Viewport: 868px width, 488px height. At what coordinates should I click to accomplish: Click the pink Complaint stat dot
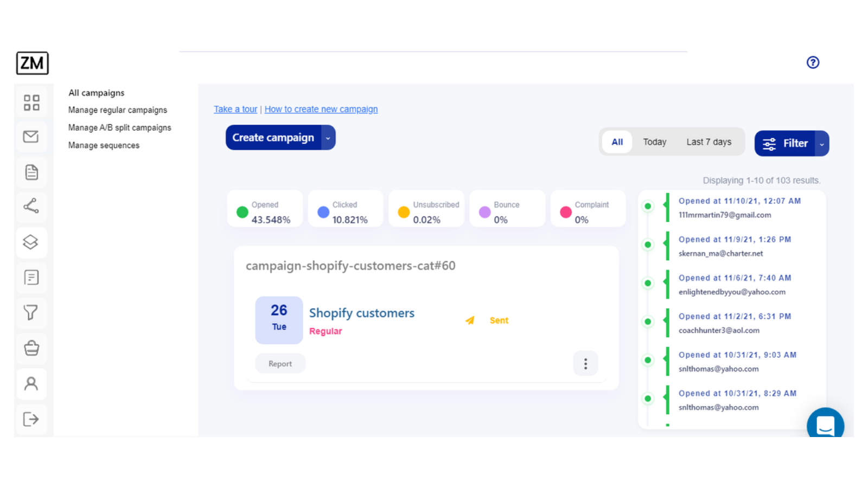coord(566,212)
